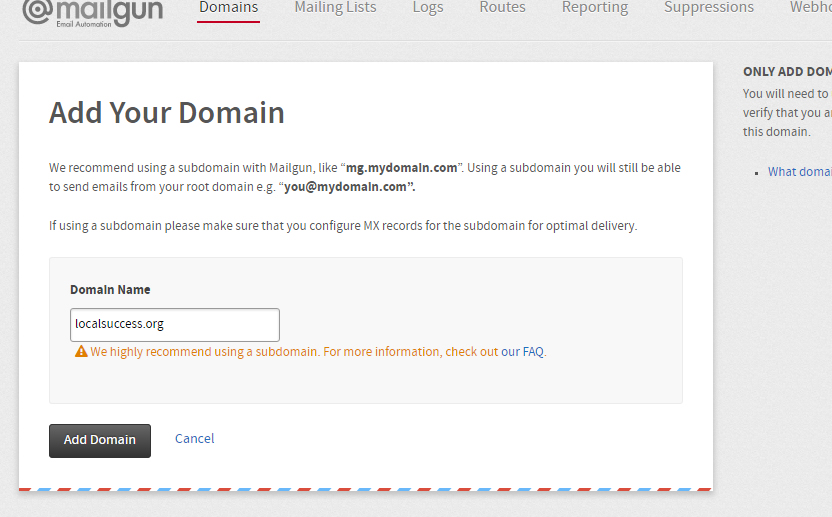Select the Reporting tab

pos(594,8)
